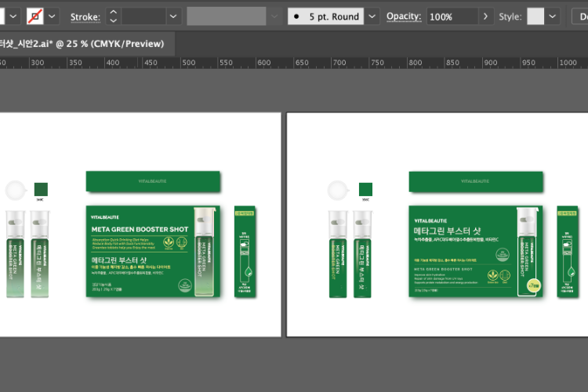This screenshot has width=588, height=392.
Task: Click the stroke weight input field
Action: click(x=143, y=16)
